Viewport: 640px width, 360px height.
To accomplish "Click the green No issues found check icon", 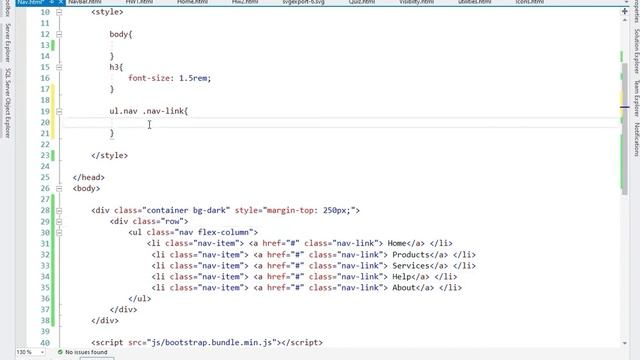I will 60,352.
